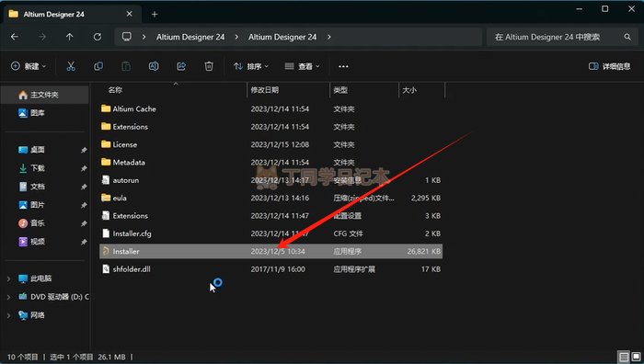The height and width of the screenshot is (364, 644).
Task: Switch to details list view icon in status bar
Action: 624,357
